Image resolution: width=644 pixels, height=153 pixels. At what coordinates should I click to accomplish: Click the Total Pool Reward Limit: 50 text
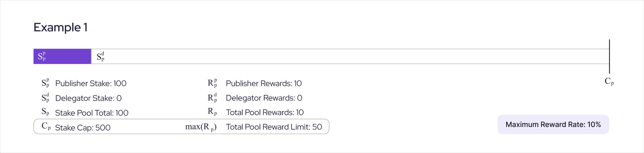(274, 127)
